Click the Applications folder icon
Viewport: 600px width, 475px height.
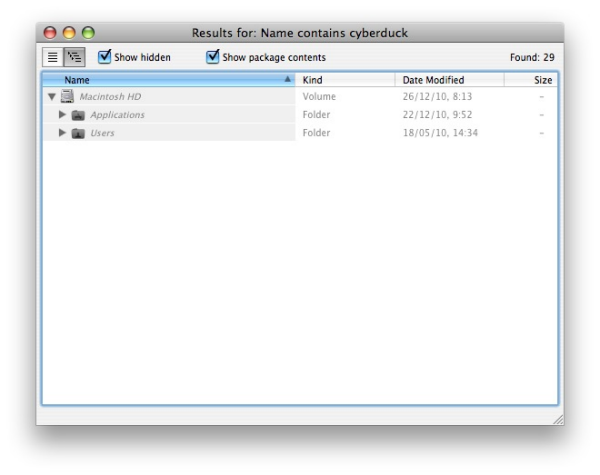pos(78,115)
